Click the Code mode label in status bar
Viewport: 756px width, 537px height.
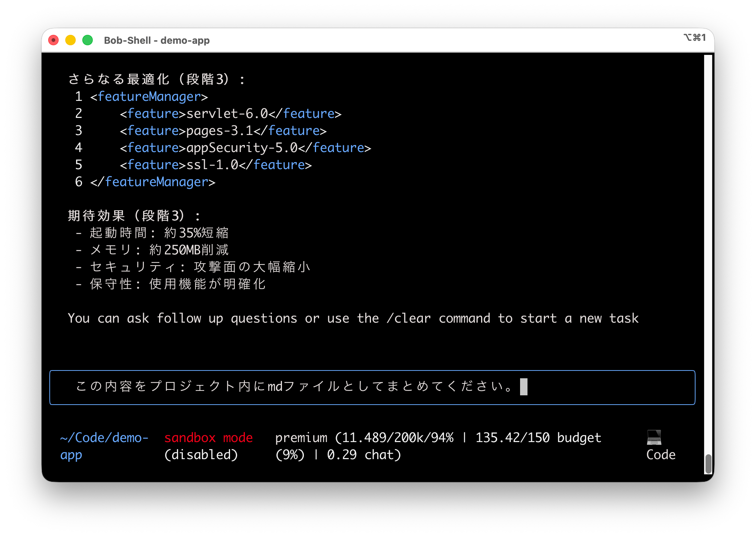[661, 455]
